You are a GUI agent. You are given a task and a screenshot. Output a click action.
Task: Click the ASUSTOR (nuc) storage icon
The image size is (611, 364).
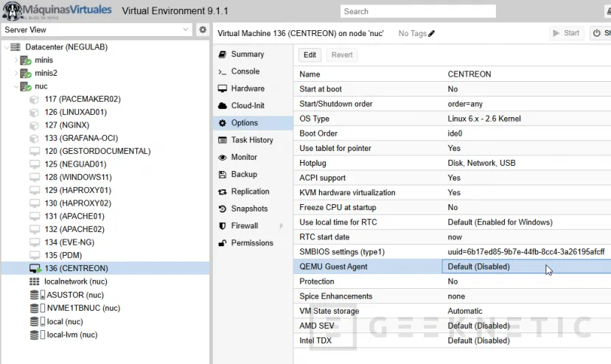38,295
